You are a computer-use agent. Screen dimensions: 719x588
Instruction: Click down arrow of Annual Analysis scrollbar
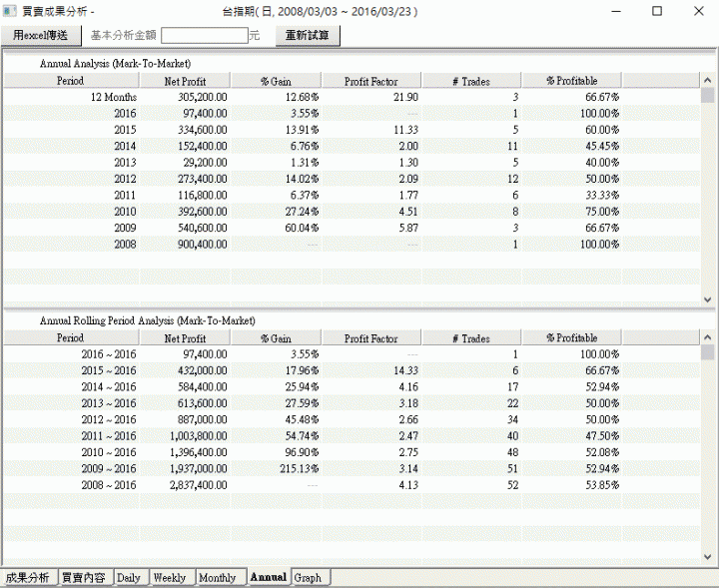708,299
